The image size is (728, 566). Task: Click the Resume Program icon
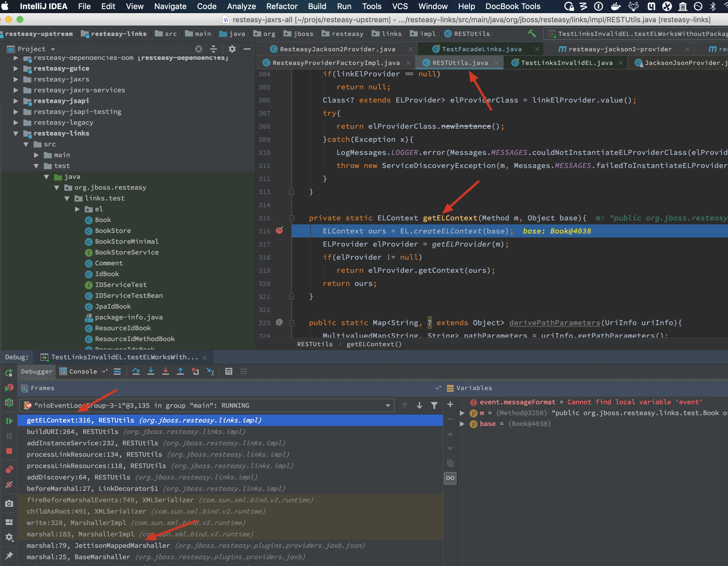point(9,421)
